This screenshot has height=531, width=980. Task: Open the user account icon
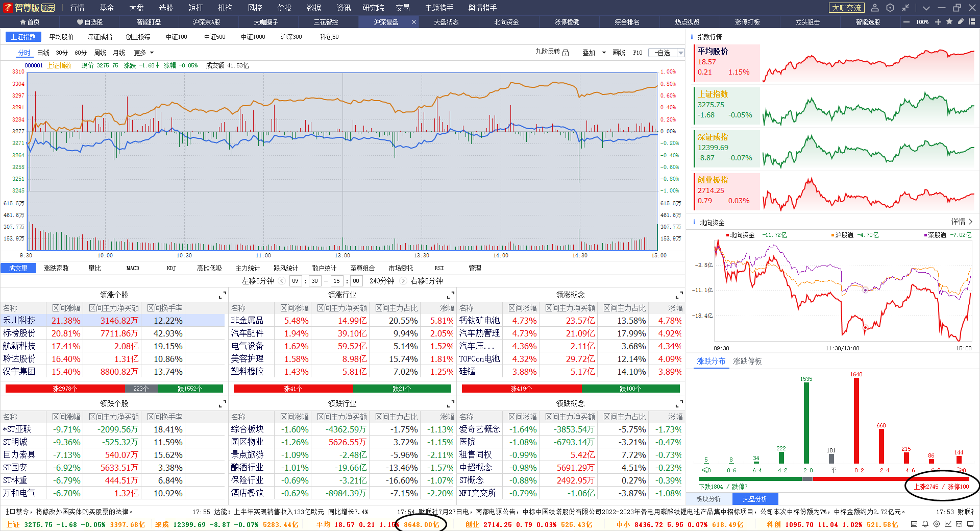[875, 8]
